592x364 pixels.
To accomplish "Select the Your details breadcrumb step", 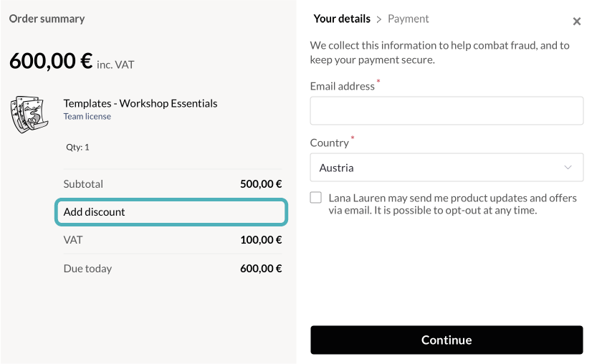I will (x=342, y=19).
